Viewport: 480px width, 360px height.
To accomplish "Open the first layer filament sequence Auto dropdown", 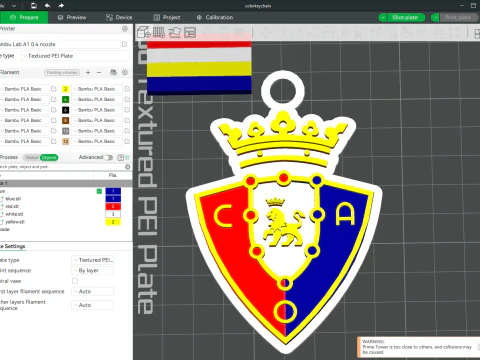I will click(93, 291).
